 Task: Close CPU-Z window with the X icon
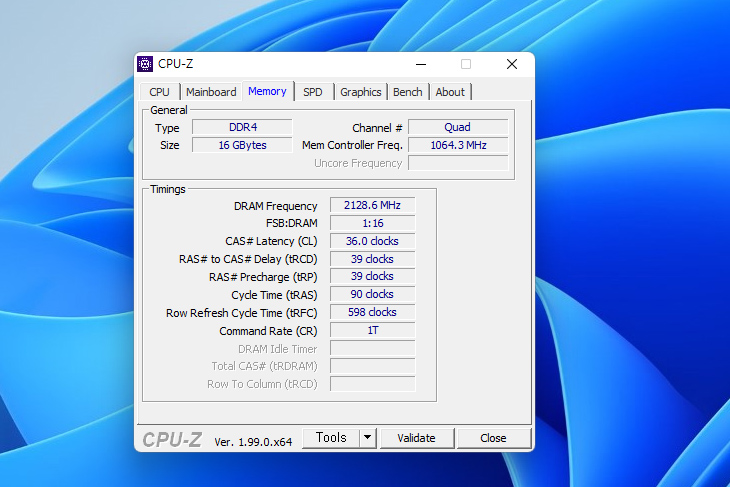[512, 64]
